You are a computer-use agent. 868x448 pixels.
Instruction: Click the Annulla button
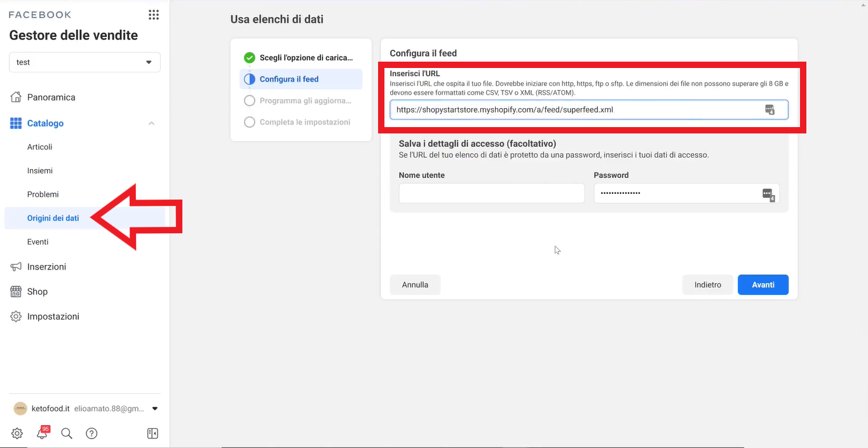(x=415, y=285)
